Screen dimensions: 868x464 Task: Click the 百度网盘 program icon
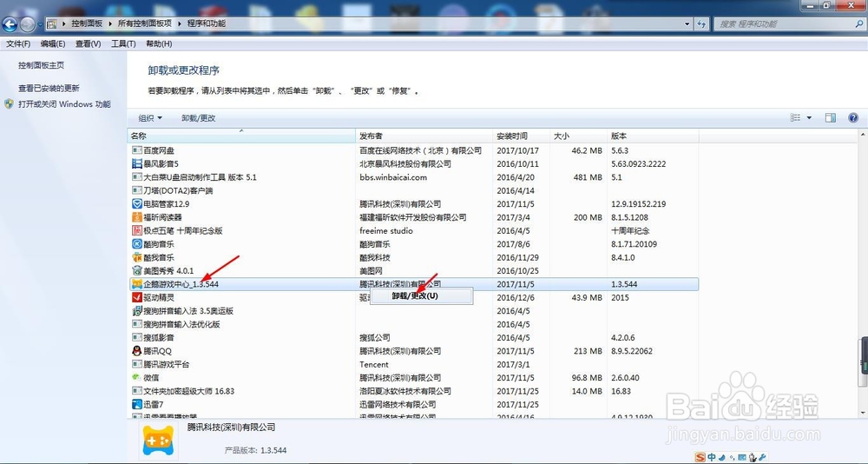click(x=137, y=150)
